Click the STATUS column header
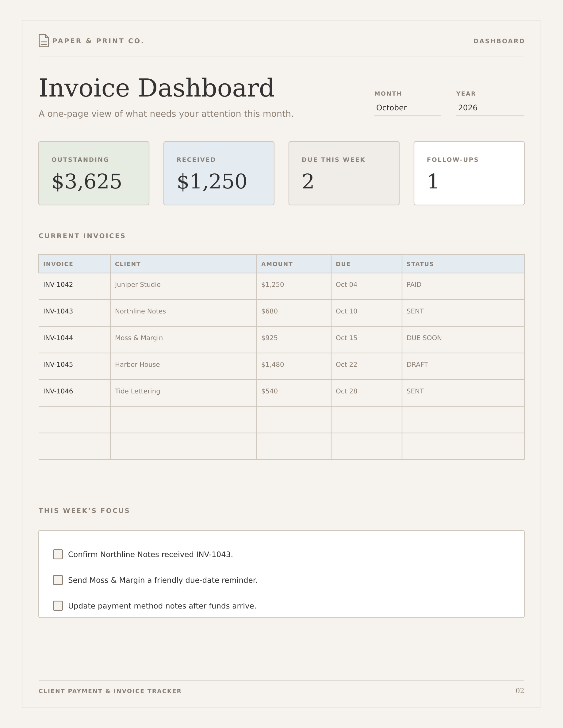The image size is (563, 728). [x=463, y=264]
